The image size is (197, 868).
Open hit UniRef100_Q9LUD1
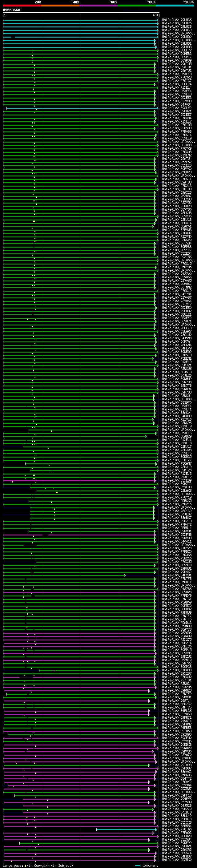click(177, 43)
